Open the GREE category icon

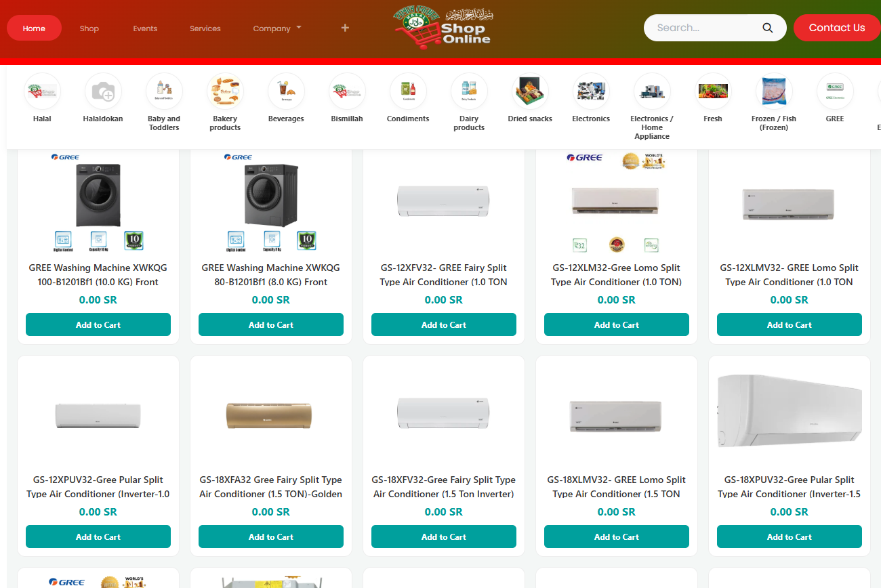[835, 91]
